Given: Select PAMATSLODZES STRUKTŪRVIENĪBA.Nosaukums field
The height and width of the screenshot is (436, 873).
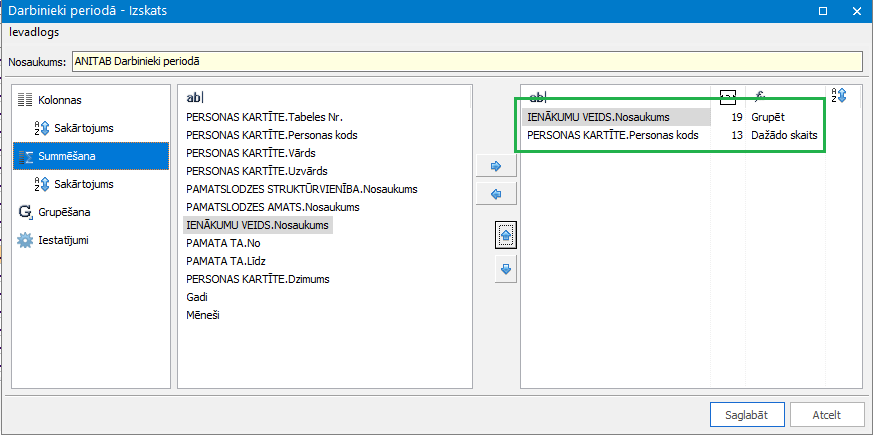Looking at the screenshot, I should 302,189.
